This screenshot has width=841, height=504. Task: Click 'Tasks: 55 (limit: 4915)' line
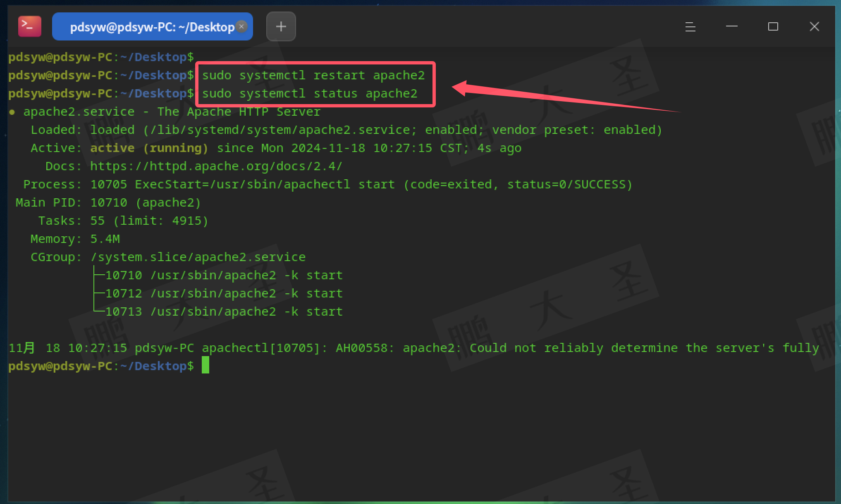[x=123, y=221]
